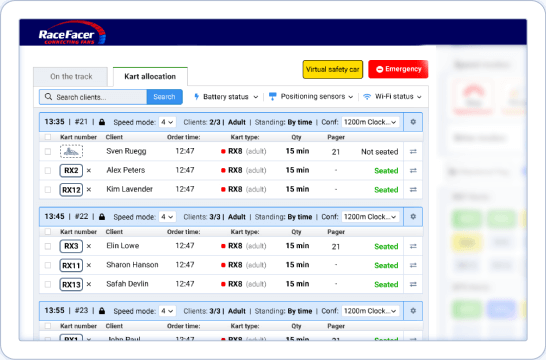
Task: Remove kart RX11 using the x icon
Action: (x=89, y=265)
